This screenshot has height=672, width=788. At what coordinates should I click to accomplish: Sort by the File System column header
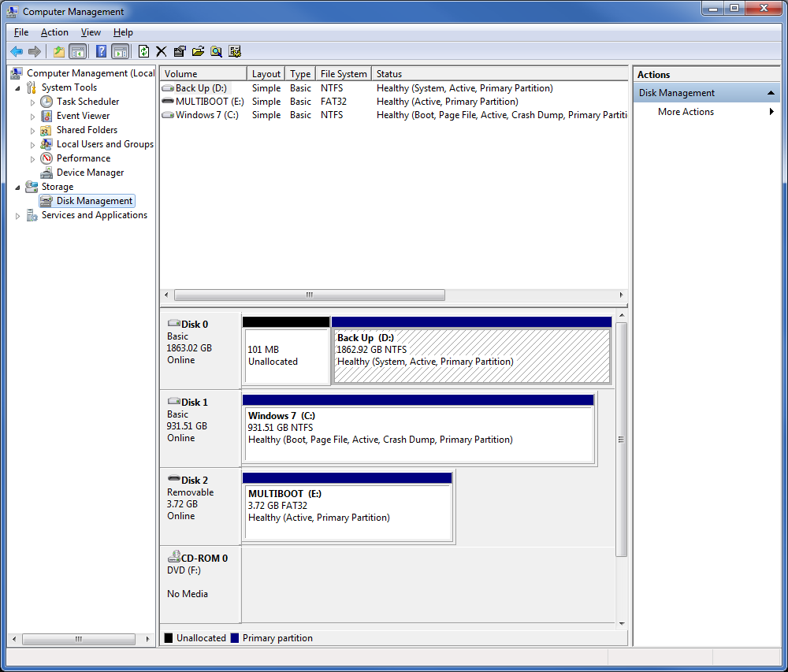(344, 74)
